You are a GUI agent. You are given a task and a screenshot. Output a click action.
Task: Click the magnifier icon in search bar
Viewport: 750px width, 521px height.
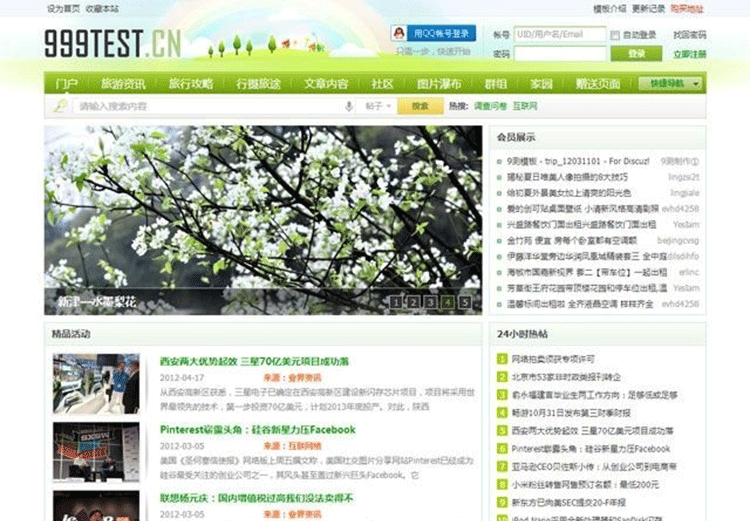click(60, 106)
